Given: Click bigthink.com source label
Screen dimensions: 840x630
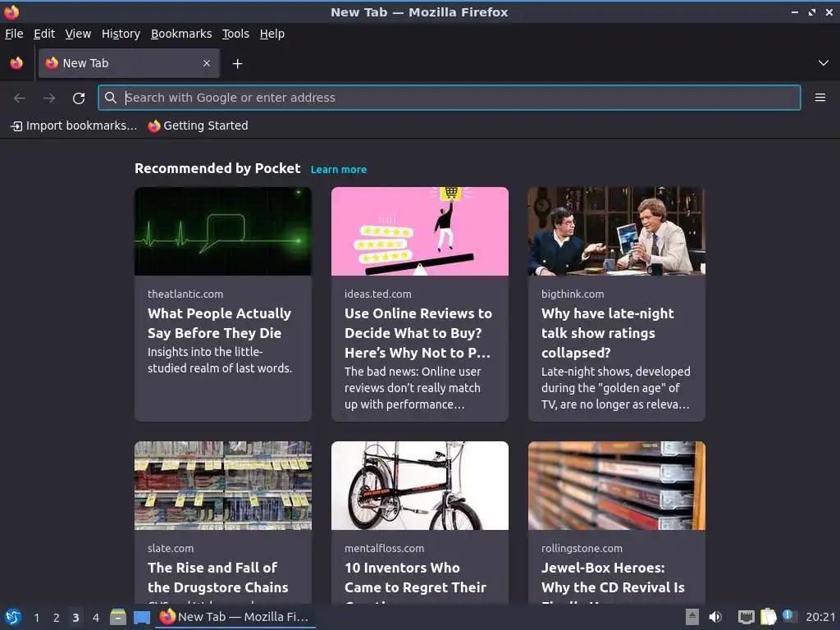Looking at the screenshot, I should [572, 294].
